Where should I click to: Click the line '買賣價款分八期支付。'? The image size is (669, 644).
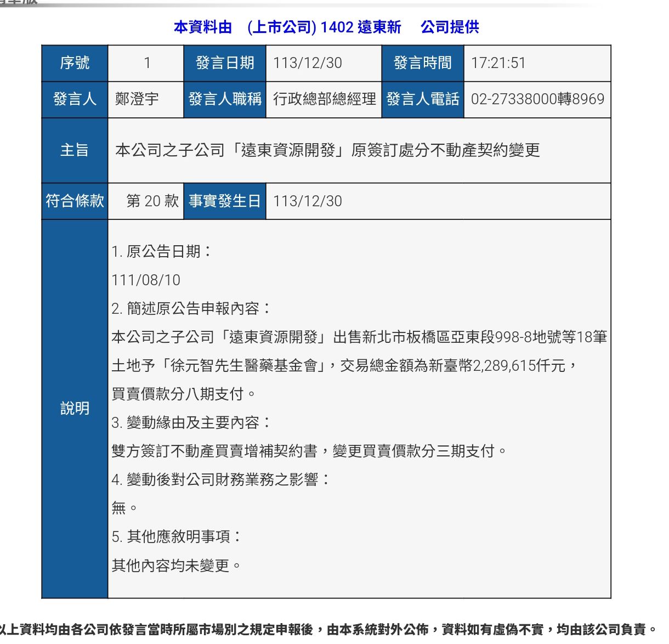tap(184, 394)
